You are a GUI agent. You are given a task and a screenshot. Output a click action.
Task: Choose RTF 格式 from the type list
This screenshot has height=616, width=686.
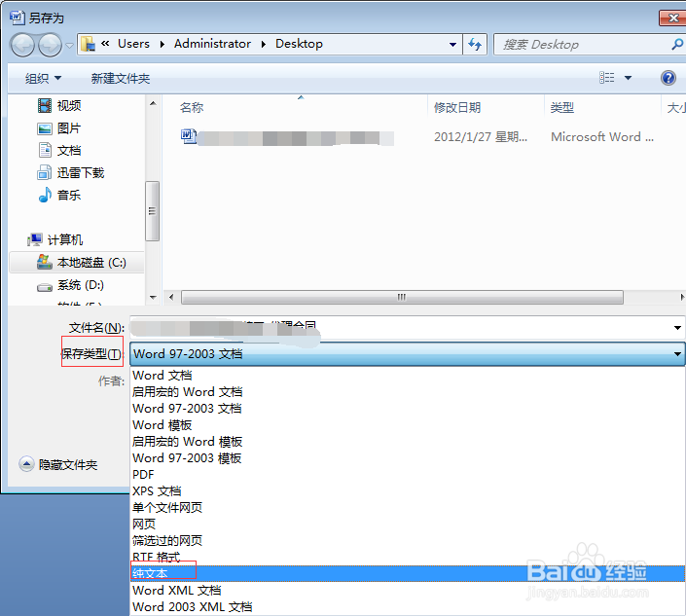click(408, 558)
